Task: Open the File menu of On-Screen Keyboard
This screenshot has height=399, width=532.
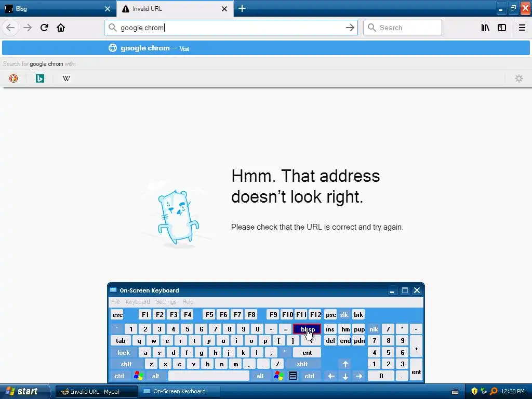Action: coord(115,302)
